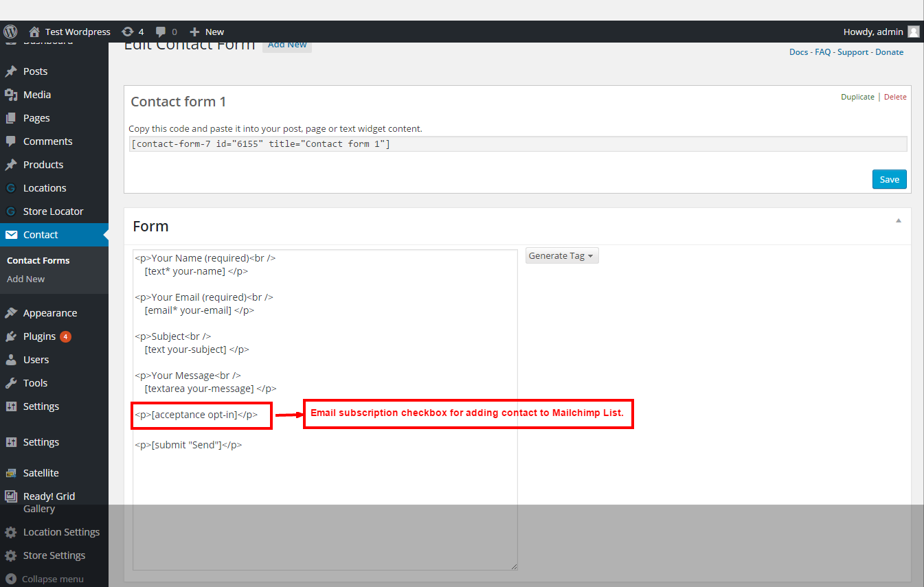Save the contact form

pos(890,179)
